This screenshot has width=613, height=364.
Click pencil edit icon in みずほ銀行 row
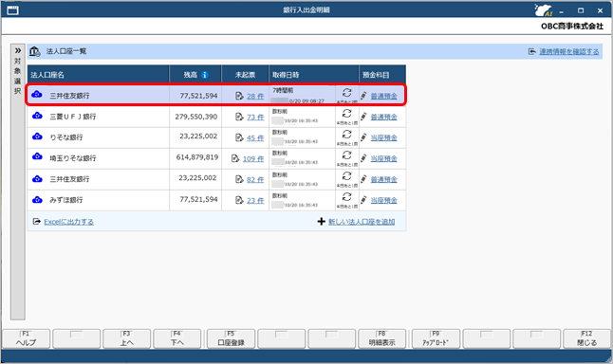[363, 200]
